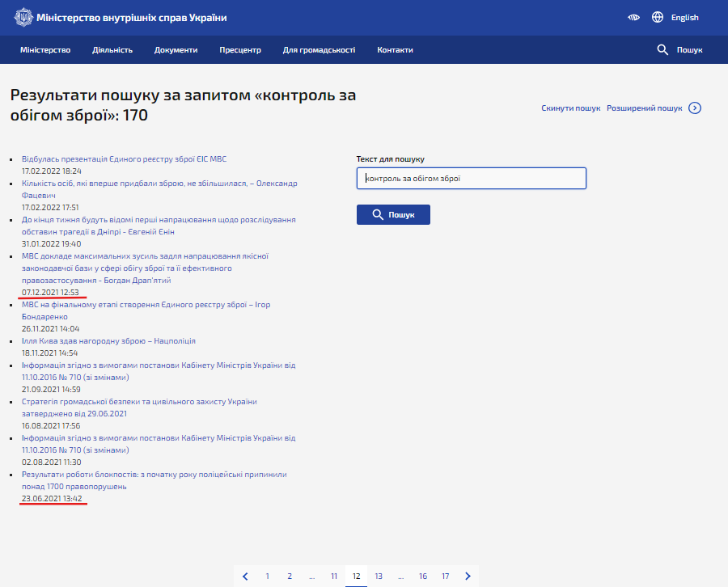Open result about трагедії в Дніпрі
The height and width of the screenshot is (587, 728).
(x=159, y=226)
